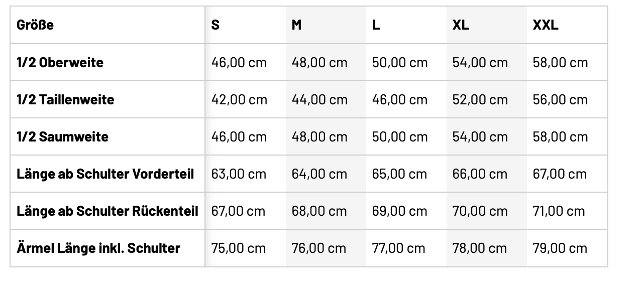The height and width of the screenshot is (296, 644).
Task: Click the L Vorderteil value 65,00 cm
Action: [x=399, y=174]
